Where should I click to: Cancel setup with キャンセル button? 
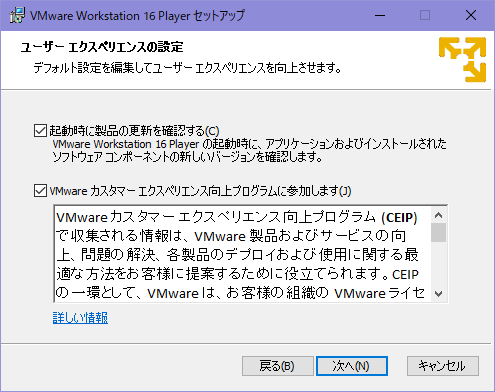coord(443,366)
